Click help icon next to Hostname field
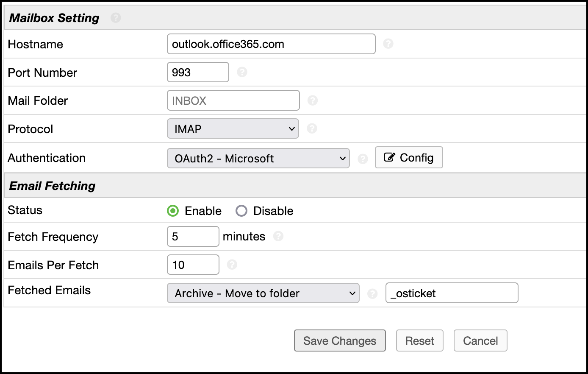 (x=388, y=44)
